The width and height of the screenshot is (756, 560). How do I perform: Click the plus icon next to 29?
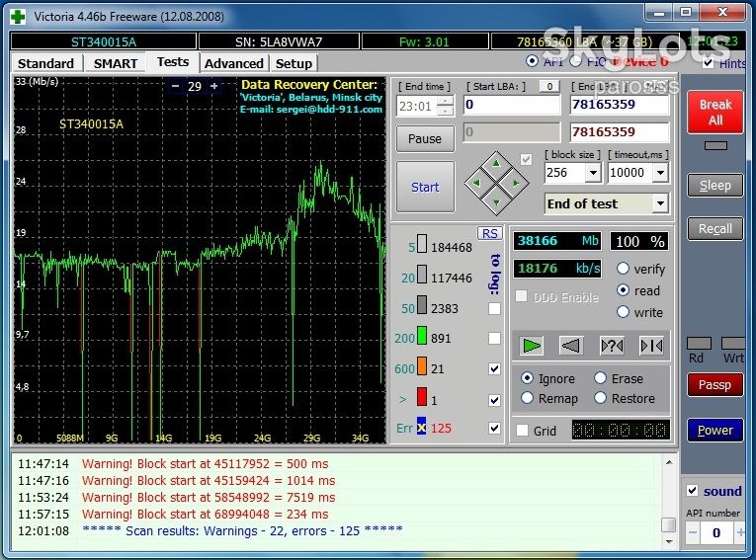[213, 86]
